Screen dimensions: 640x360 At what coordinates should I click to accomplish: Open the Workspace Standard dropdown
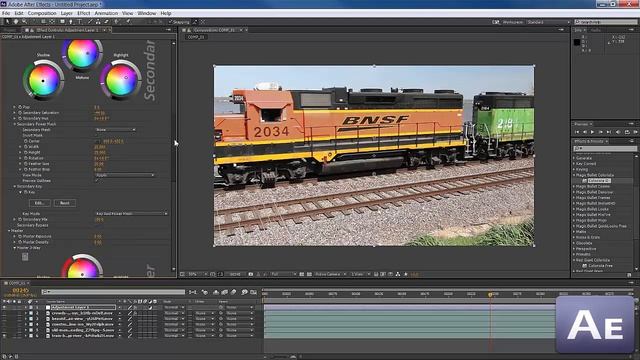[548, 22]
